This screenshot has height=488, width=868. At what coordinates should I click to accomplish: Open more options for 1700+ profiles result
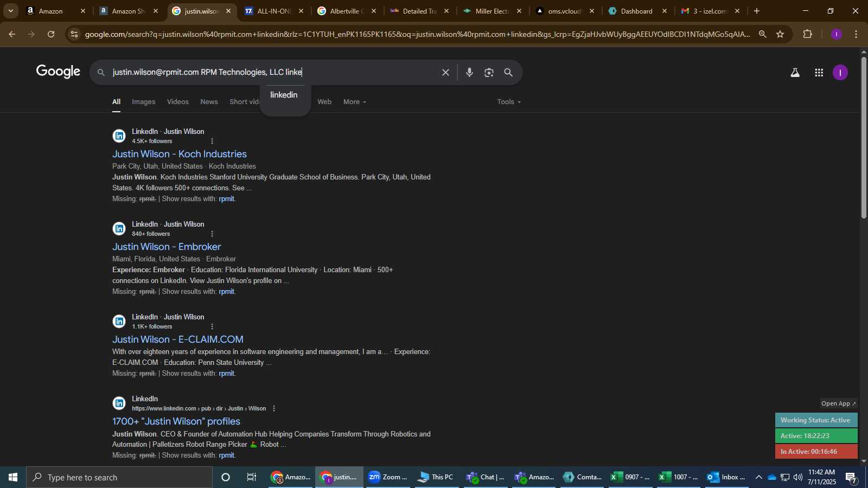coord(274,408)
